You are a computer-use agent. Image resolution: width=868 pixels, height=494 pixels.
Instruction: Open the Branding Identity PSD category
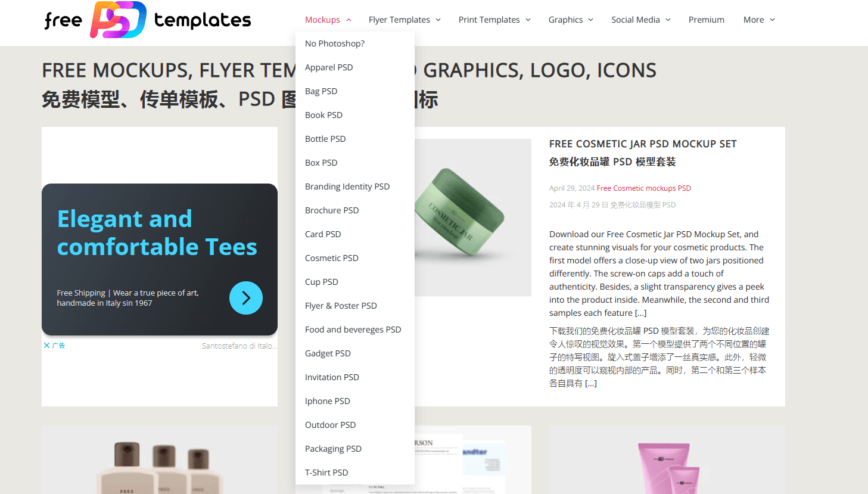347,186
